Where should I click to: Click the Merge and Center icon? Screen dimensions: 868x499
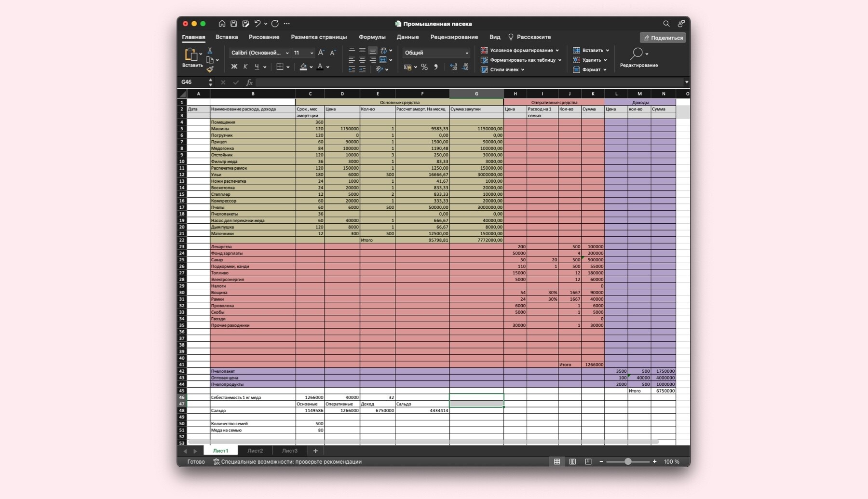point(383,60)
